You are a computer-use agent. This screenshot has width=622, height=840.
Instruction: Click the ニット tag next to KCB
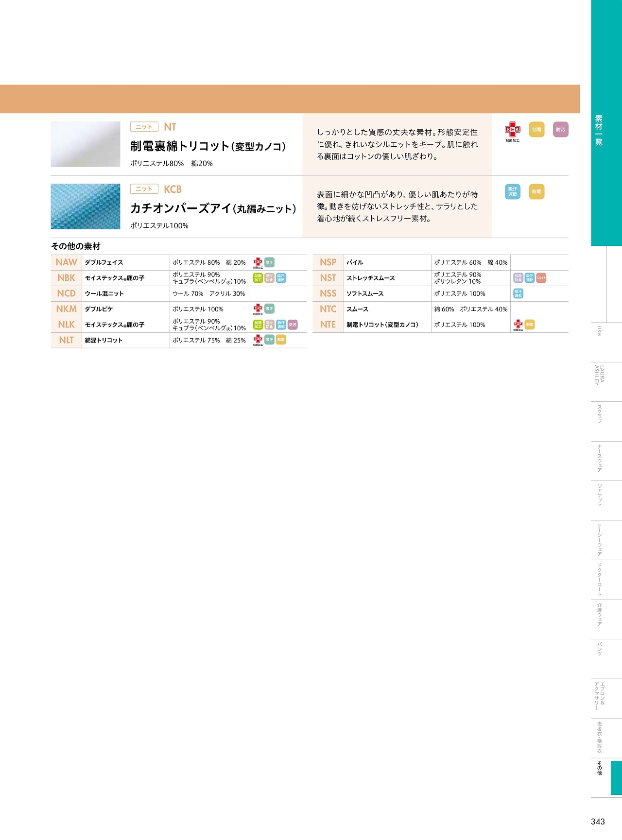coord(144,189)
